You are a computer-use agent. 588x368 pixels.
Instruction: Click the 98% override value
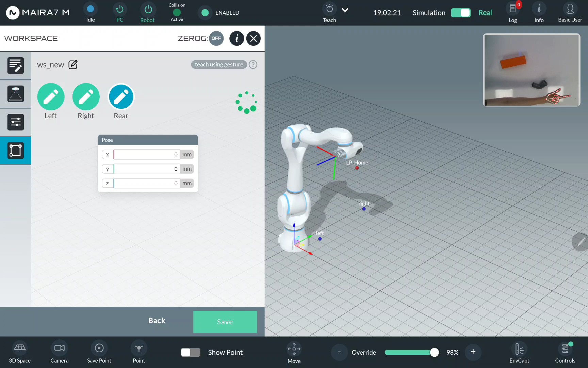point(452,352)
